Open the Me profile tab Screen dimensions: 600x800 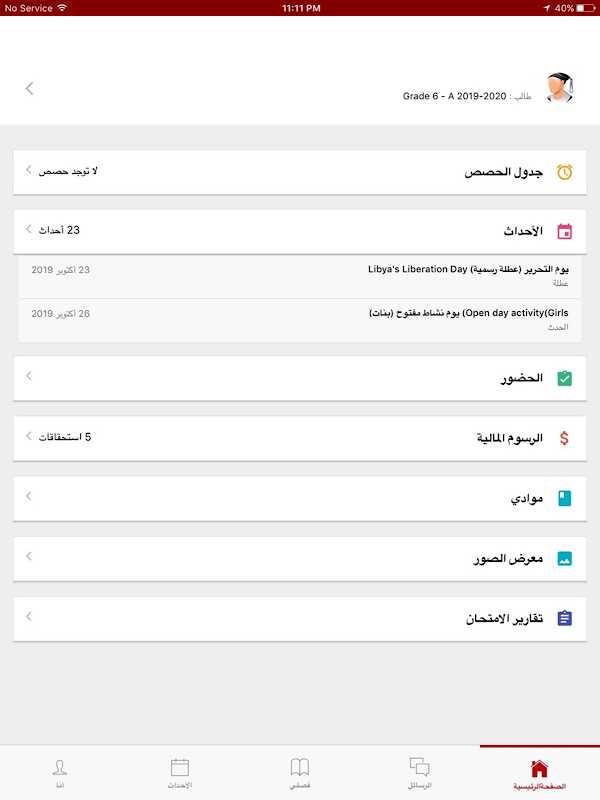coord(60,773)
